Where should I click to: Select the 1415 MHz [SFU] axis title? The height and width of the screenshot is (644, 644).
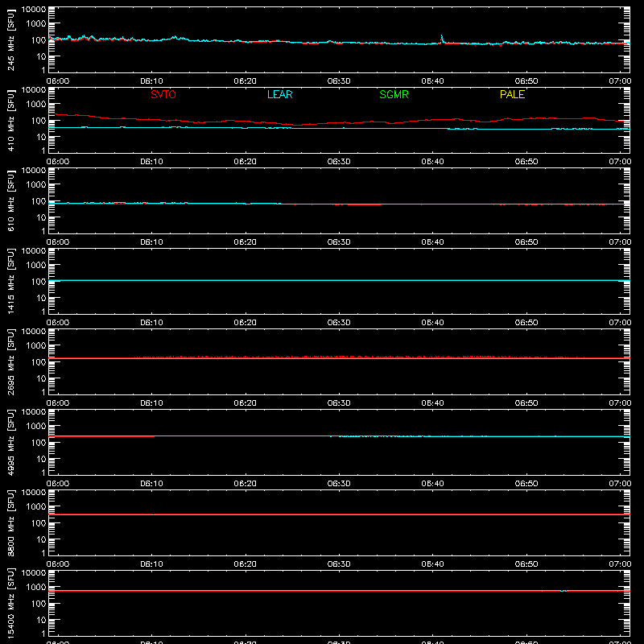click(x=10, y=281)
